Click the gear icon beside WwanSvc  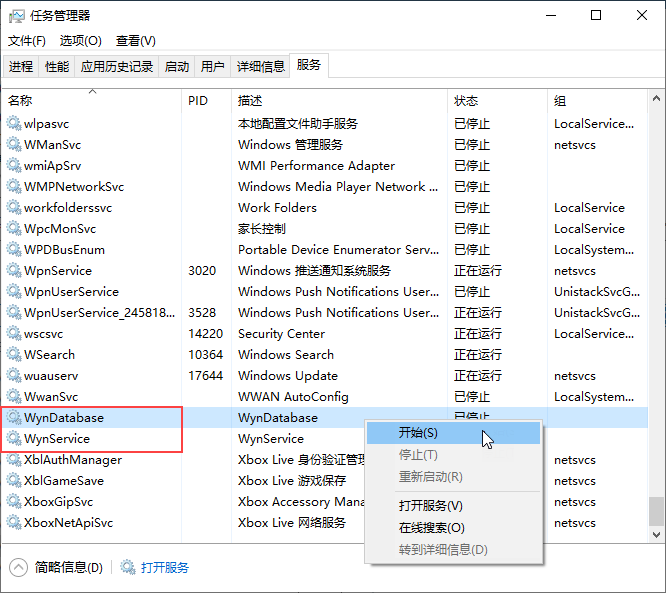click(x=14, y=396)
